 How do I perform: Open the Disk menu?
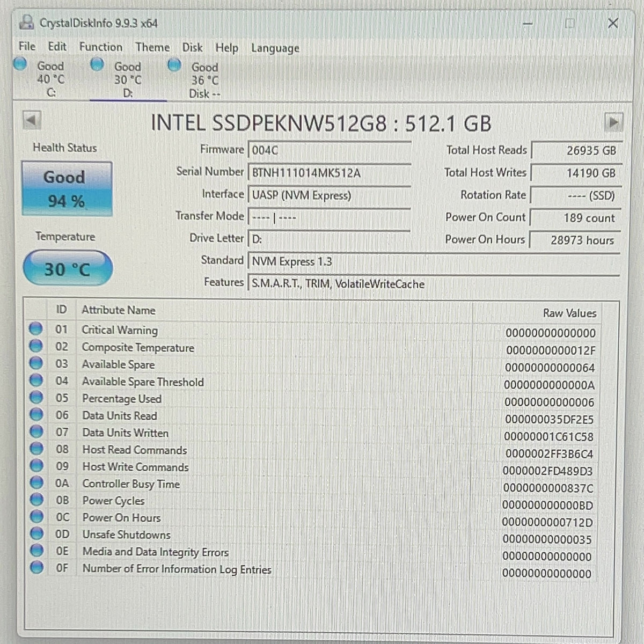[x=192, y=48]
